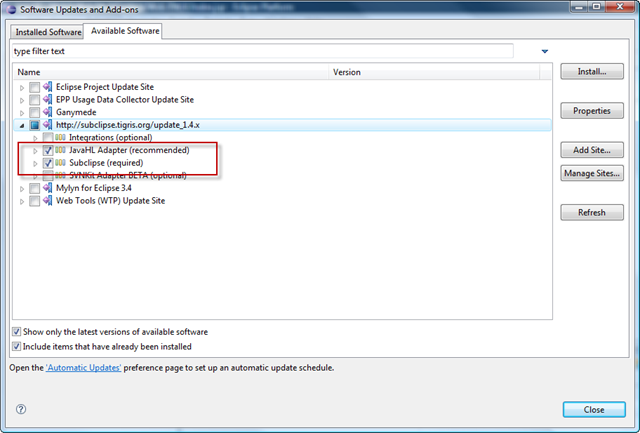Expand the Subclipse (required) node
The image size is (640, 433).
point(35,164)
